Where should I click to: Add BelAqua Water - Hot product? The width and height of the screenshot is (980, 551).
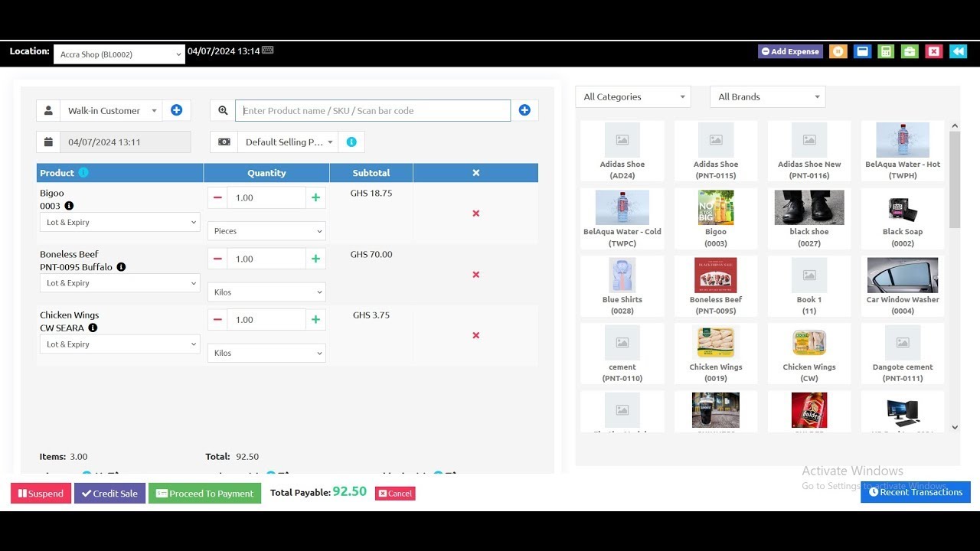point(903,150)
